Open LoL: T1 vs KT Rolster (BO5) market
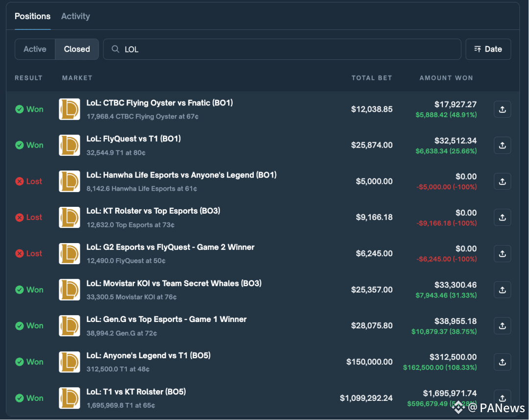529x420 pixels. (x=136, y=392)
